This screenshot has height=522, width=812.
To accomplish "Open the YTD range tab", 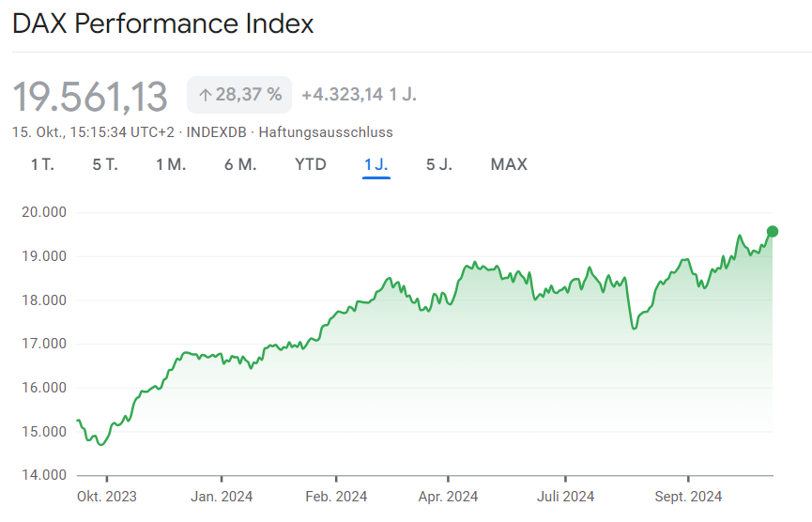I will pos(310,164).
